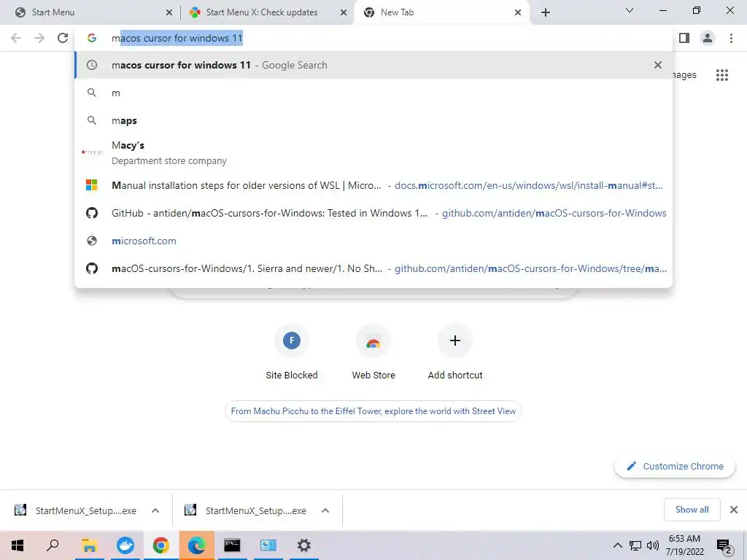Select the microsoft.com suggestion
This screenshot has width=747, height=560.
click(373, 241)
